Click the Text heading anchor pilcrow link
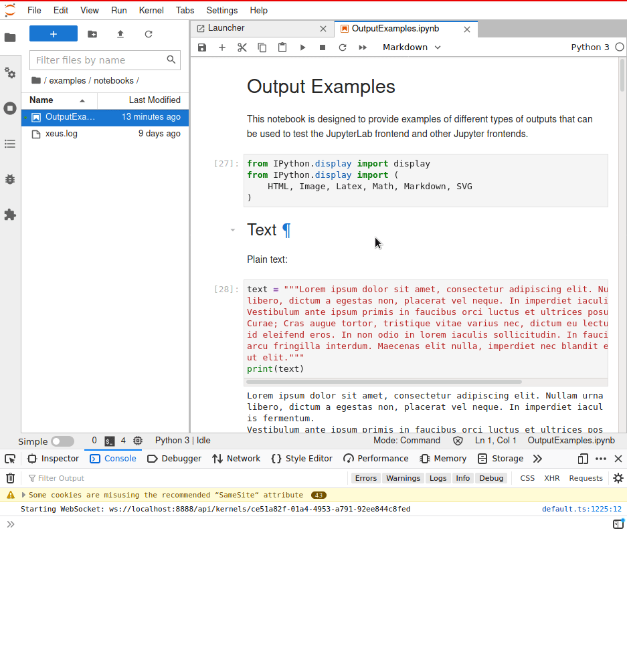Image resolution: width=627 pixels, height=672 pixels. tap(286, 230)
